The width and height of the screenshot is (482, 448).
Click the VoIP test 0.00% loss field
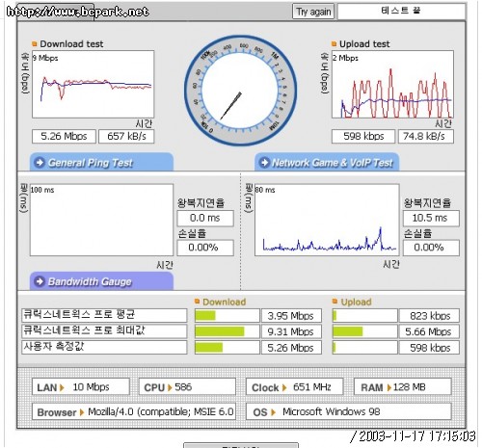click(431, 248)
